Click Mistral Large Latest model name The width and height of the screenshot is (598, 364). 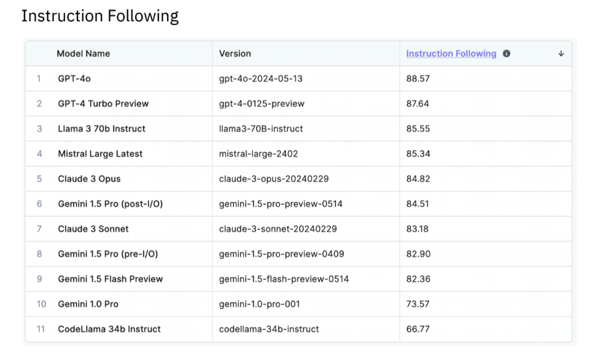click(x=100, y=153)
